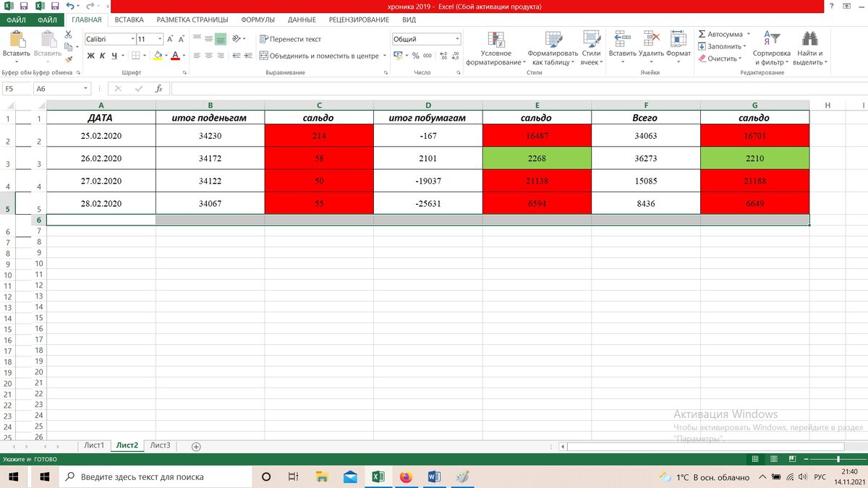Click the Redo arrow in quick access toolbar
The image size is (868, 488).
point(89,6)
